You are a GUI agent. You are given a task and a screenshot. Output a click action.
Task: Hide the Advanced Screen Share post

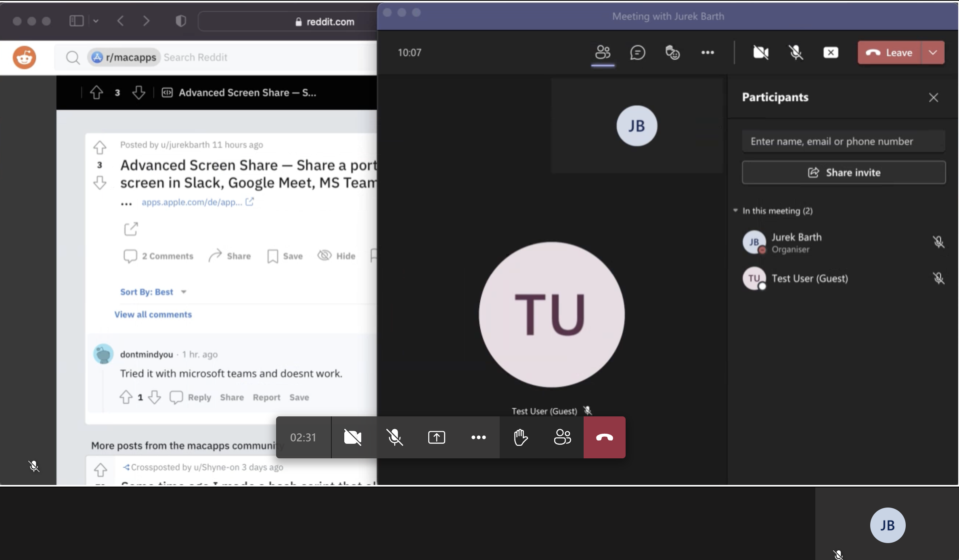pos(336,255)
